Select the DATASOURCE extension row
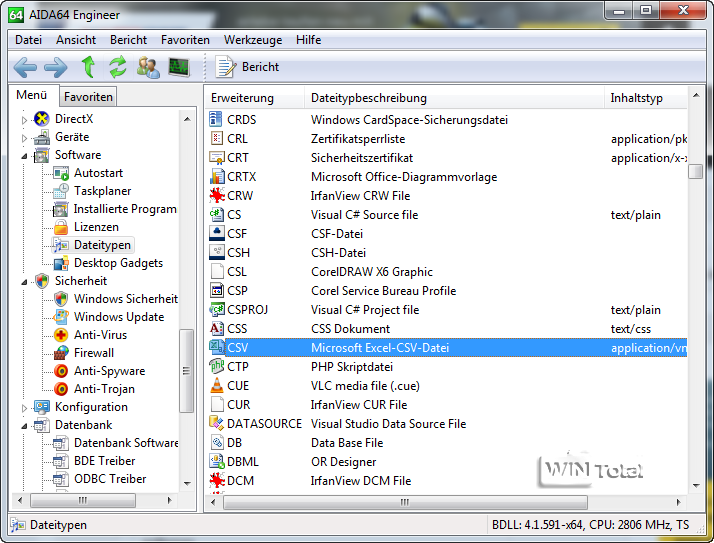Viewport: 714px width, 543px height. click(447, 424)
